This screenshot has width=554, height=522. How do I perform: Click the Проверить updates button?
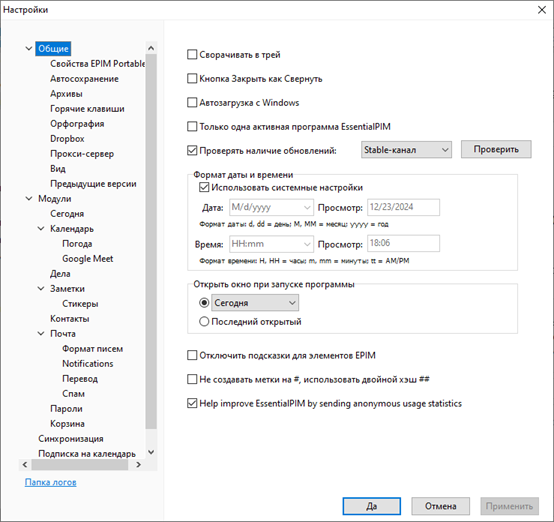coord(496,149)
